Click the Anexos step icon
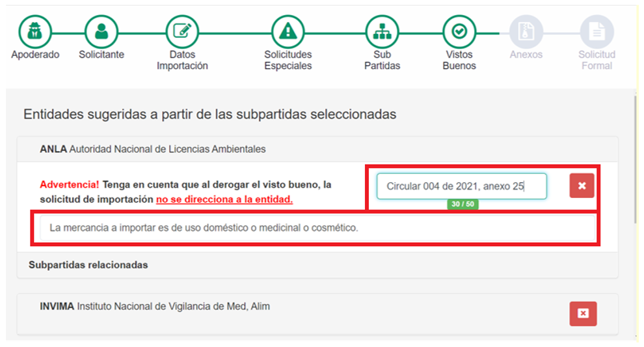Screen dimensions: 644x347 (x=526, y=31)
